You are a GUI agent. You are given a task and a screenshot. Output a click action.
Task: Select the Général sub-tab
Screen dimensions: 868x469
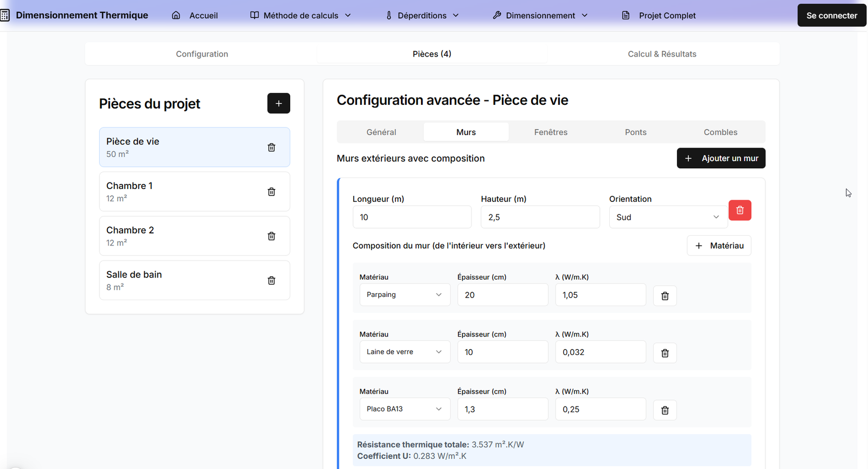point(381,132)
